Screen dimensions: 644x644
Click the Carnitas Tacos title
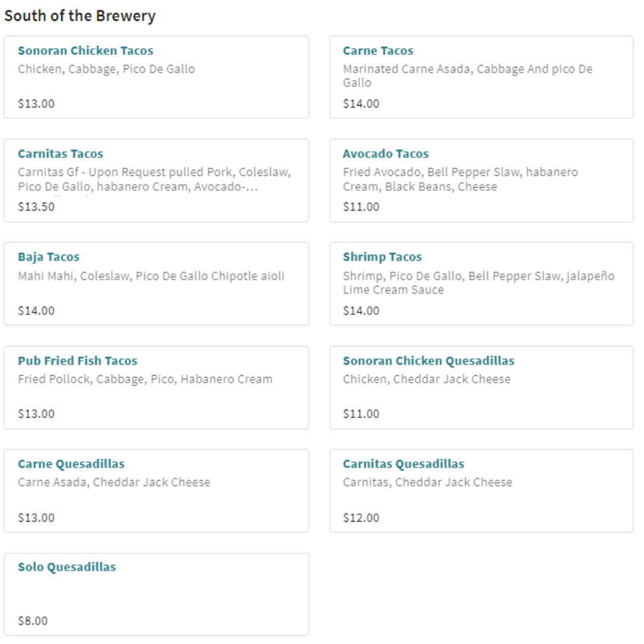pos(60,154)
